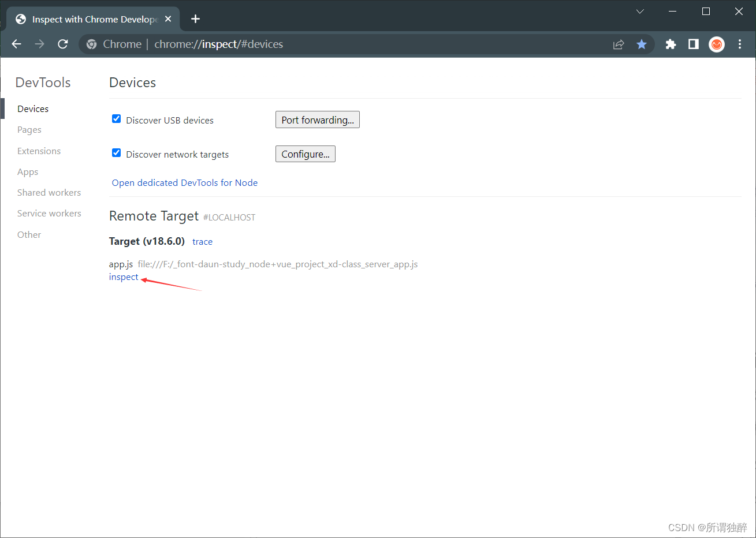Click the bookmark star icon
Image resolution: width=756 pixels, height=538 pixels.
(x=642, y=44)
